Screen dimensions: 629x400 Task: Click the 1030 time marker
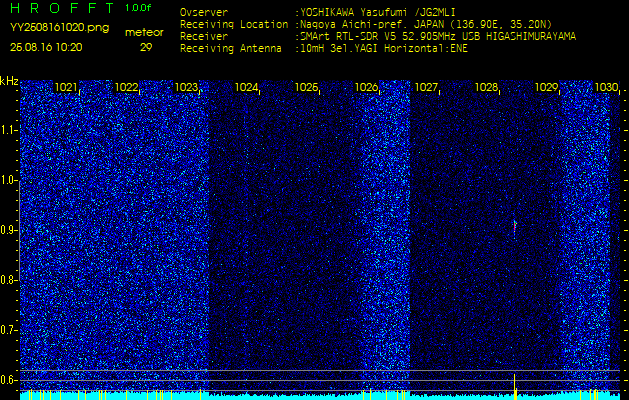[606, 87]
